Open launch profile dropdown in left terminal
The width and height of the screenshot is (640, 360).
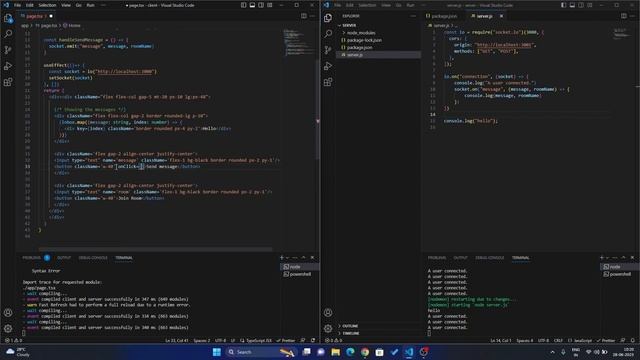click(x=287, y=258)
